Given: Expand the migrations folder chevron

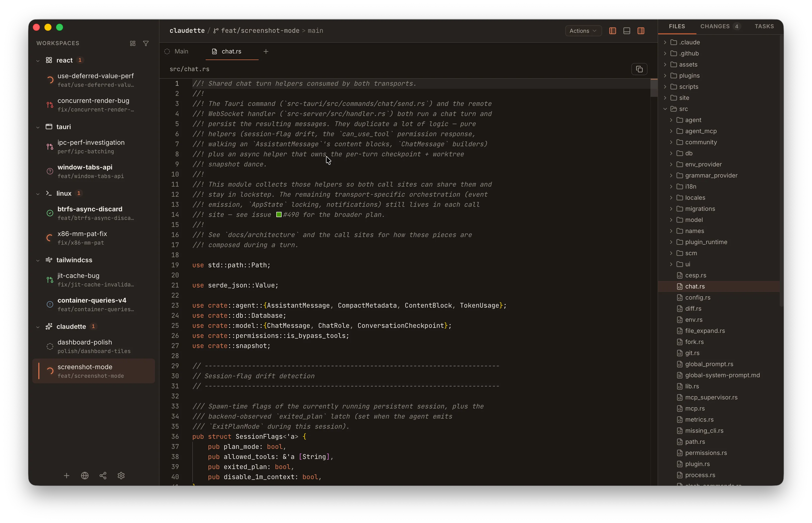Looking at the screenshot, I should 671,209.
